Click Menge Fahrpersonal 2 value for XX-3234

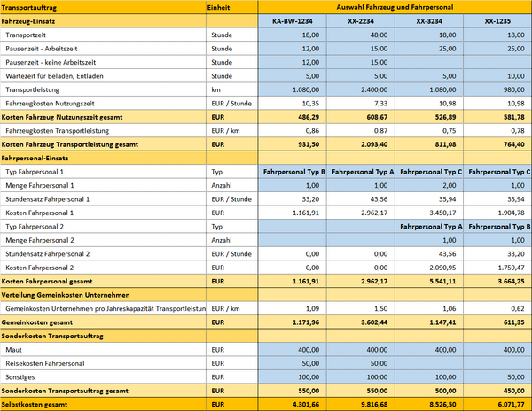[x=429, y=240]
